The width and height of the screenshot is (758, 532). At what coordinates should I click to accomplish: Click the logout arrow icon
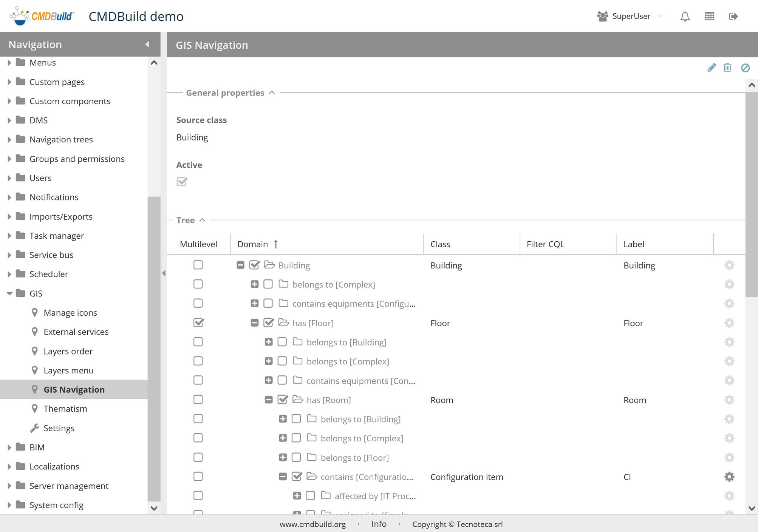[733, 16]
